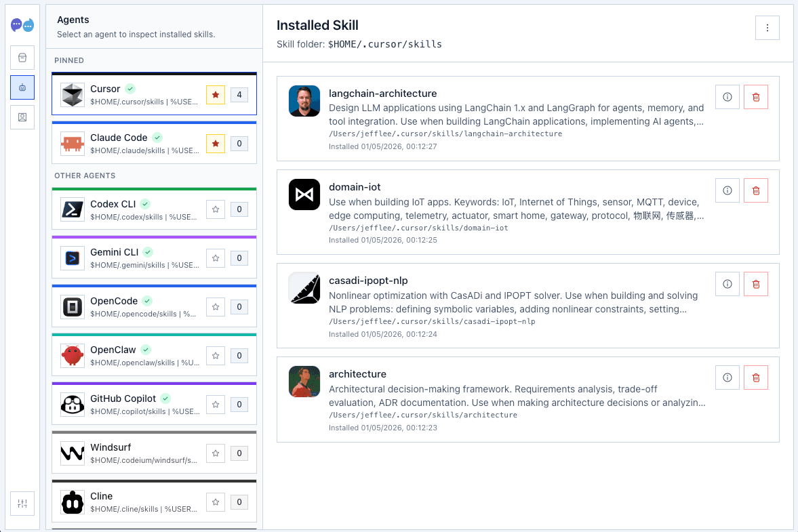Click the domain-iot skill thumbnail
This screenshot has height=532, width=798.
pos(304,195)
